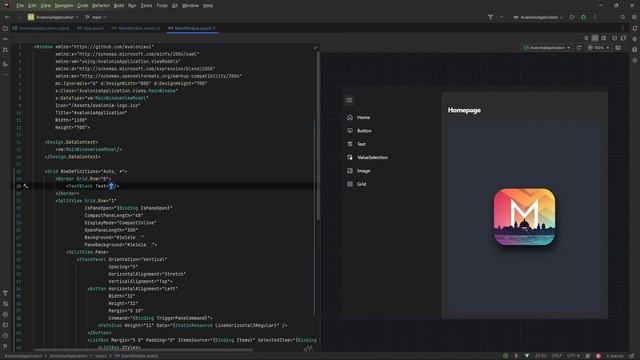Screen dimensions: 640x360
Task: Click the 4 spaces indent status
Action: (x=615, y=356)
